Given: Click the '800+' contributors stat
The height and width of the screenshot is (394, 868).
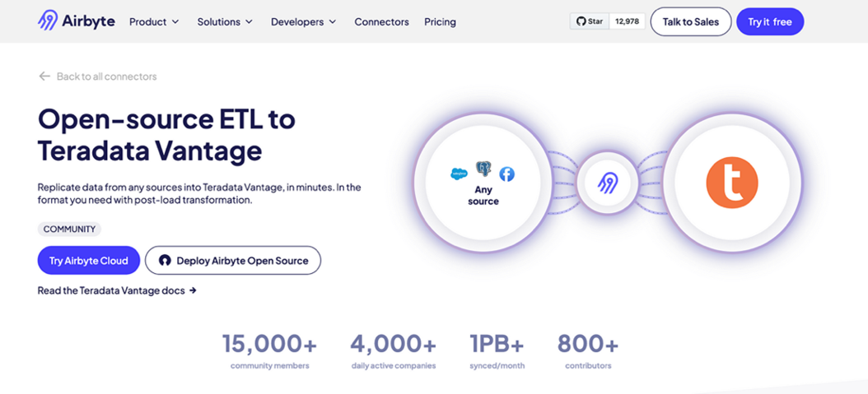Looking at the screenshot, I should (588, 344).
